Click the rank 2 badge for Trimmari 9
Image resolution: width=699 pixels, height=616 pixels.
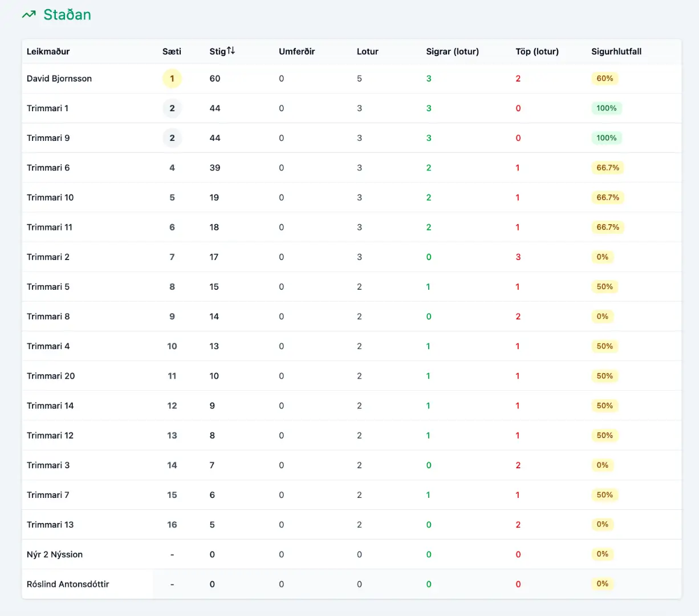pos(172,138)
